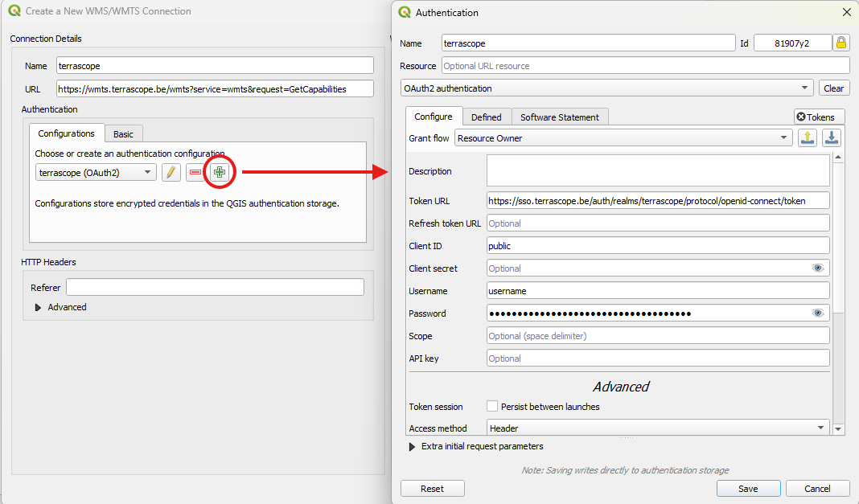
Task: Click the Reset button
Action: click(432, 489)
